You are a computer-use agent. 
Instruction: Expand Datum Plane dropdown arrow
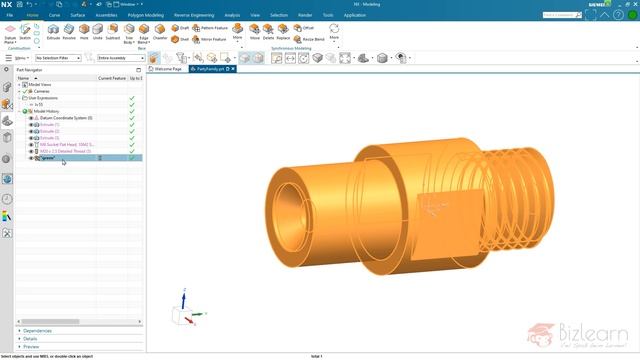[15, 42]
